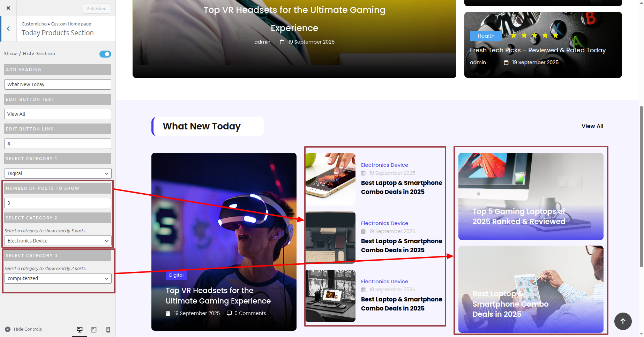Click the Health category tag
The width and height of the screenshot is (644, 337).
pos(486,36)
